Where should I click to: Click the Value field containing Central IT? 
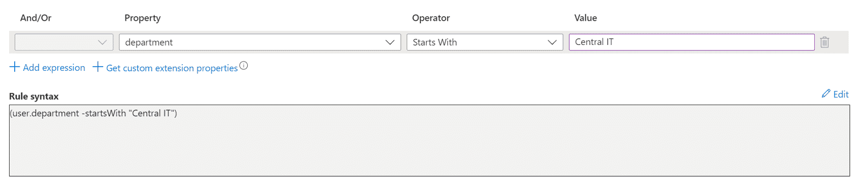coord(691,42)
